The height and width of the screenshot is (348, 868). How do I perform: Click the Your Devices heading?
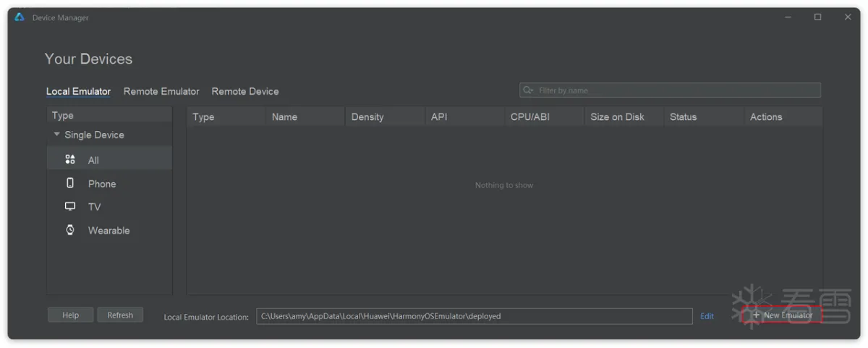[88, 59]
